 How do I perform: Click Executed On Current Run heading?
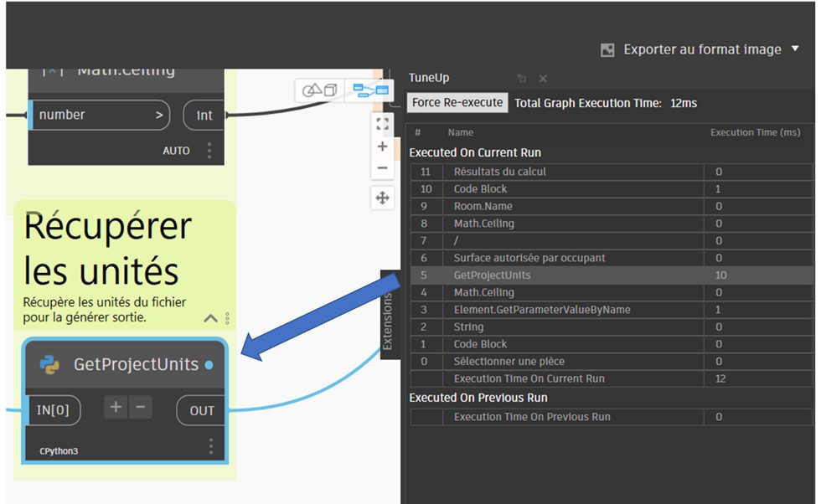click(475, 153)
